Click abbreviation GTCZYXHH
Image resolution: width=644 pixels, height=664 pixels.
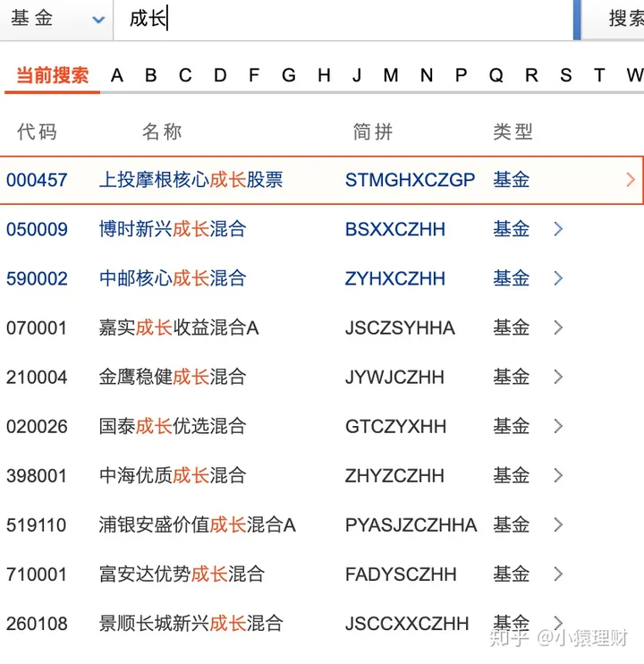(x=395, y=427)
